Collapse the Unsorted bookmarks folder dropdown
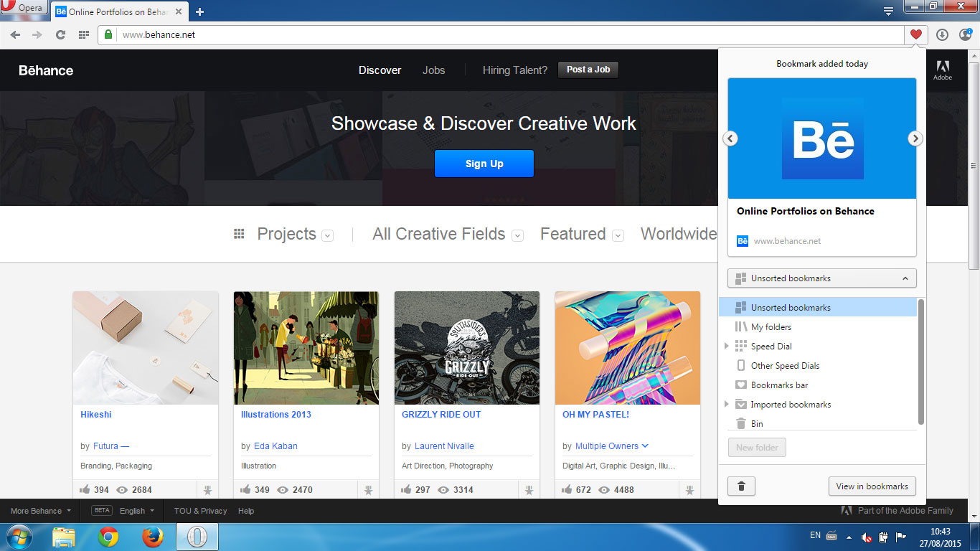The width and height of the screenshot is (980, 551). (x=822, y=278)
